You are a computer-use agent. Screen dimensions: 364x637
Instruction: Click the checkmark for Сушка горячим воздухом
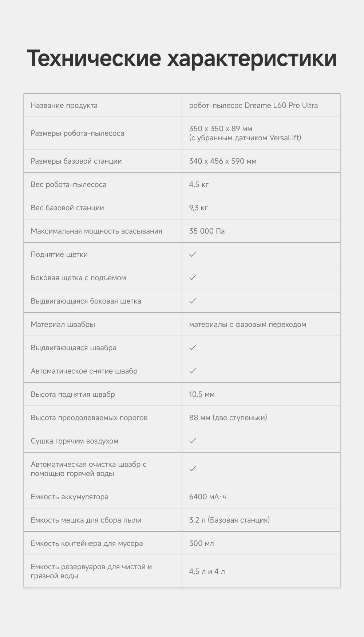(193, 441)
